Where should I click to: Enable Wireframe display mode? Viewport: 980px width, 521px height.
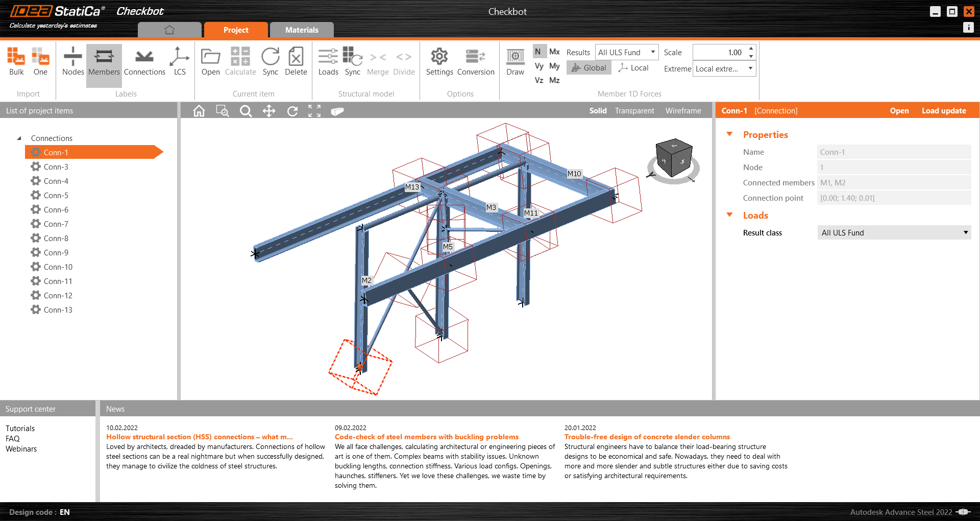coord(683,110)
